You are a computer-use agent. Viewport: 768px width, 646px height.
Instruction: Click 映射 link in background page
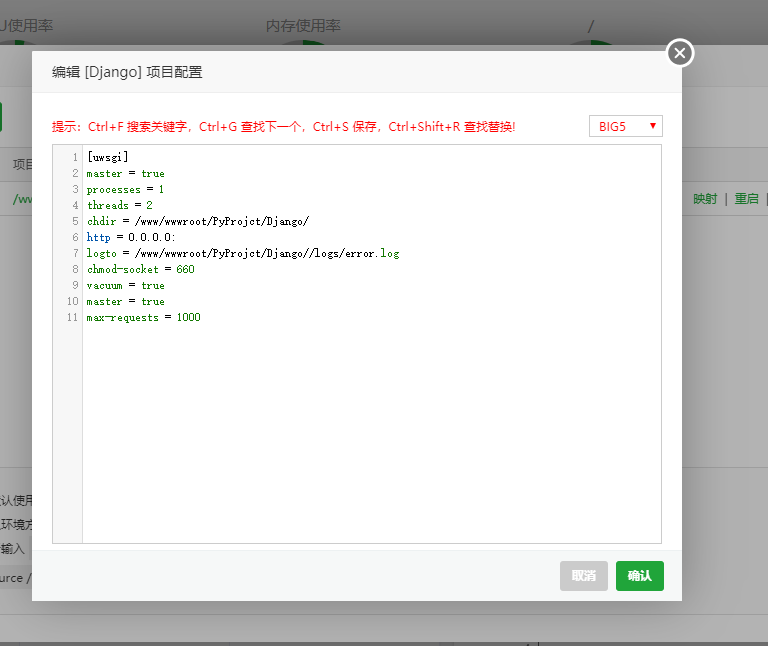[x=705, y=199]
